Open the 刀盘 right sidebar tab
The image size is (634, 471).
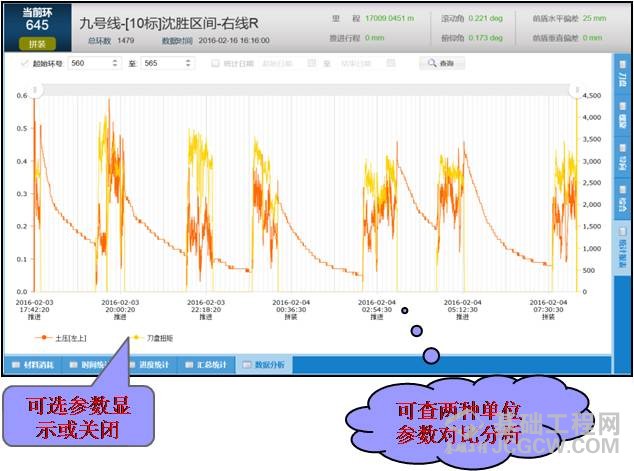[x=622, y=78]
